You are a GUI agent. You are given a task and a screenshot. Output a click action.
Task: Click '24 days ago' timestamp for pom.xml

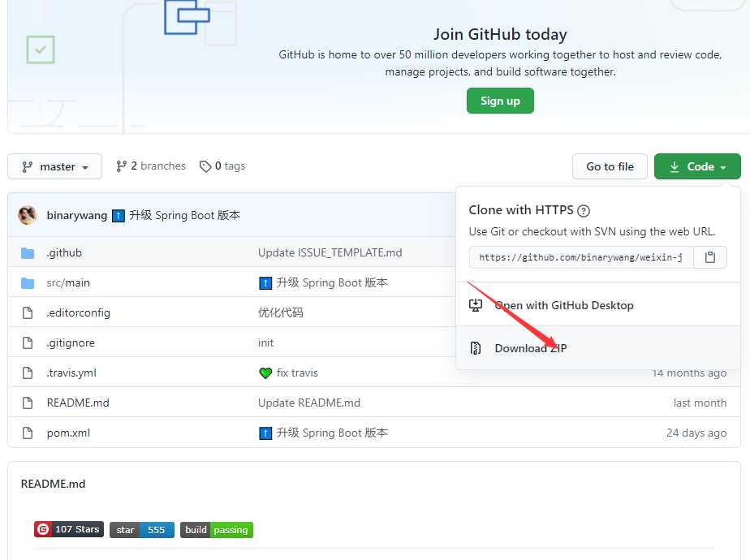tap(696, 433)
